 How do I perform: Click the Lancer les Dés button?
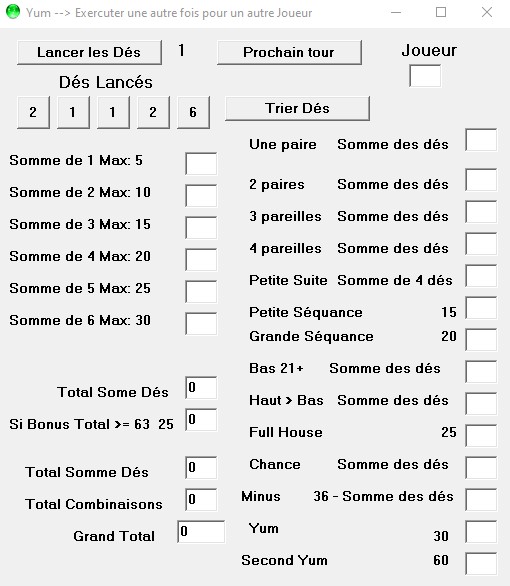(89, 52)
